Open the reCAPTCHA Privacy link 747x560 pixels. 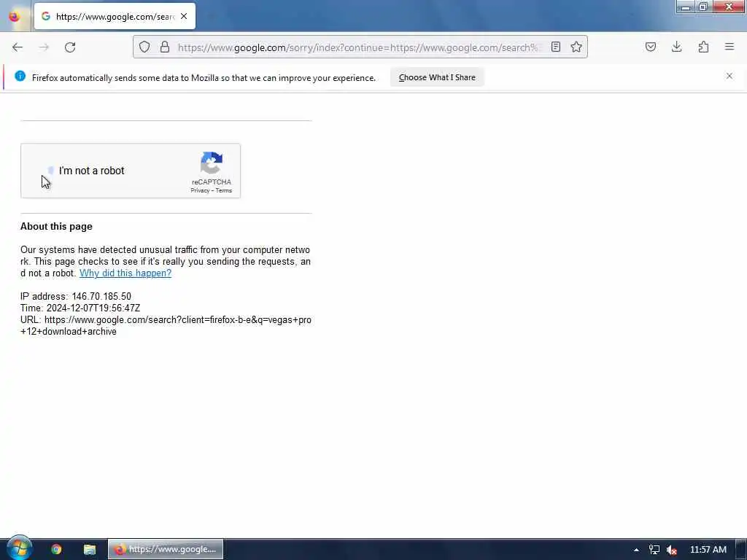(200, 190)
